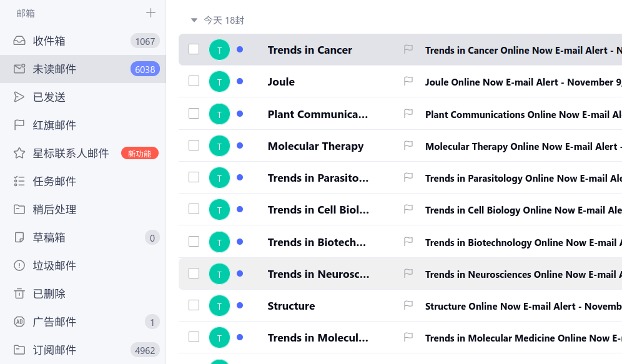Click the sent paper-plane icon

tap(19, 97)
